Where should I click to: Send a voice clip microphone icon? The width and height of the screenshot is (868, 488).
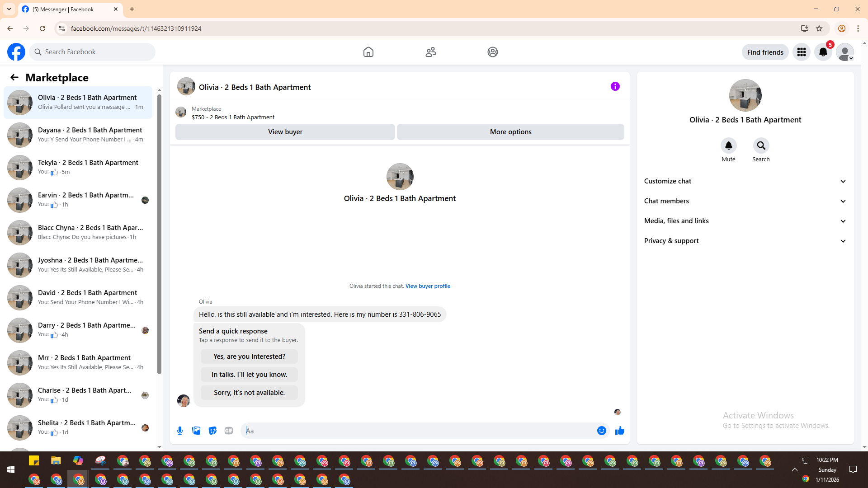point(180,431)
